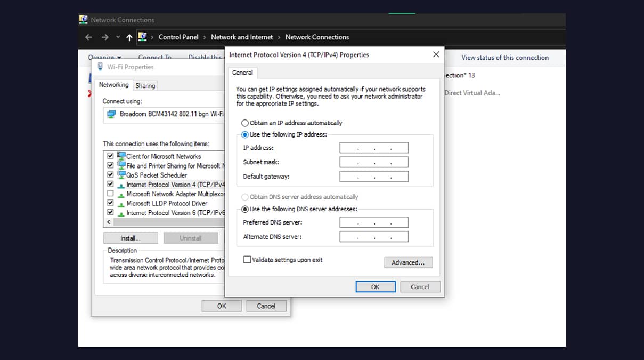
Task: Click View status of this connection
Action: pyautogui.click(x=505, y=58)
